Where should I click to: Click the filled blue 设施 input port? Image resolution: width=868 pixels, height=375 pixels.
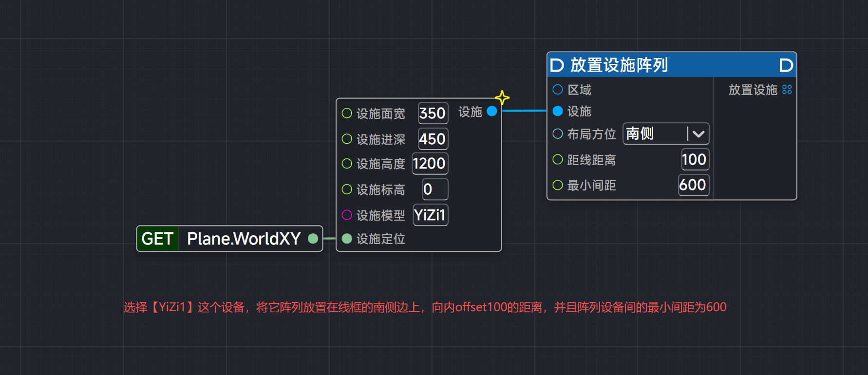558,111
